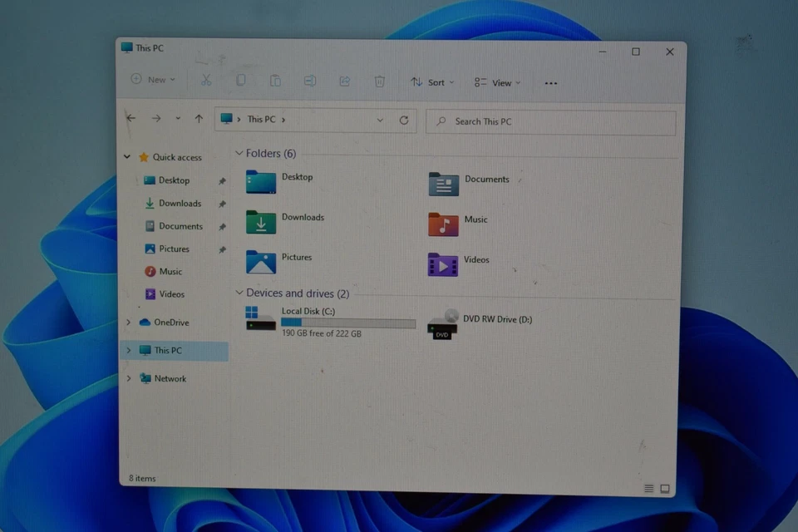The width and height of the screenshot is (798, 532).
Task: Click the Rename toolbar icon
Action: point(310,81)
